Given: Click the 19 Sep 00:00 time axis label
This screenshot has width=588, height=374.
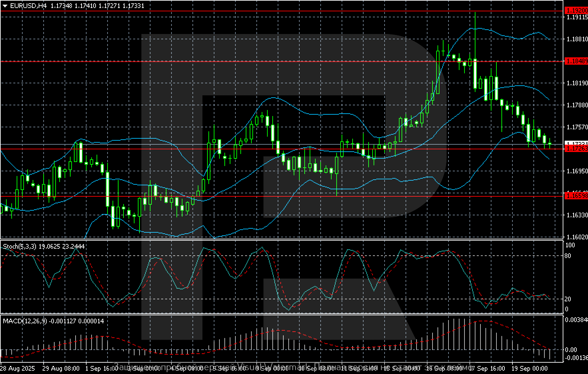Looking at the screenshot, I should pos(529,368).
